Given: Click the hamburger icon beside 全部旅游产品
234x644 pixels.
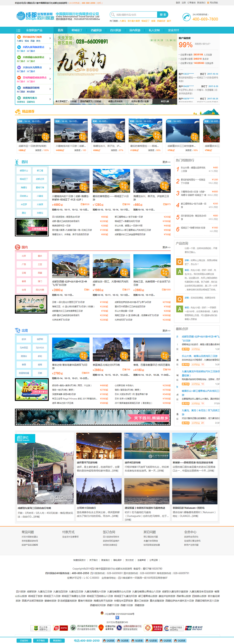Looking at the screenshot, I should tap(18, 30).
